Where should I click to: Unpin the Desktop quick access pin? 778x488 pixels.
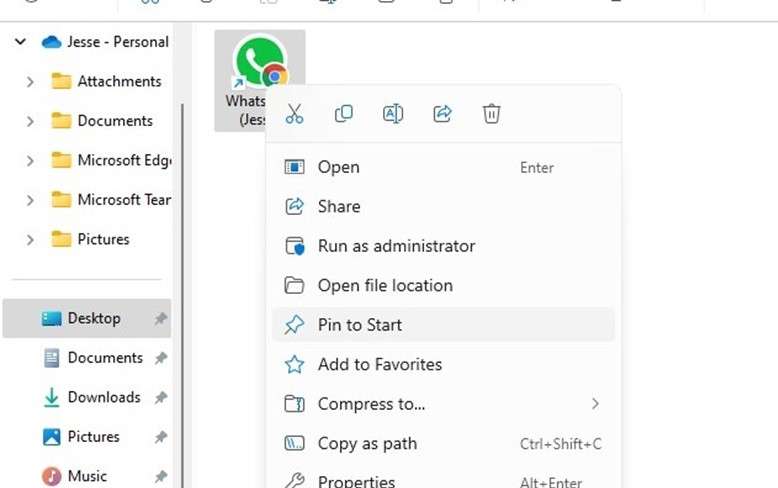click(x=161, y=319)
